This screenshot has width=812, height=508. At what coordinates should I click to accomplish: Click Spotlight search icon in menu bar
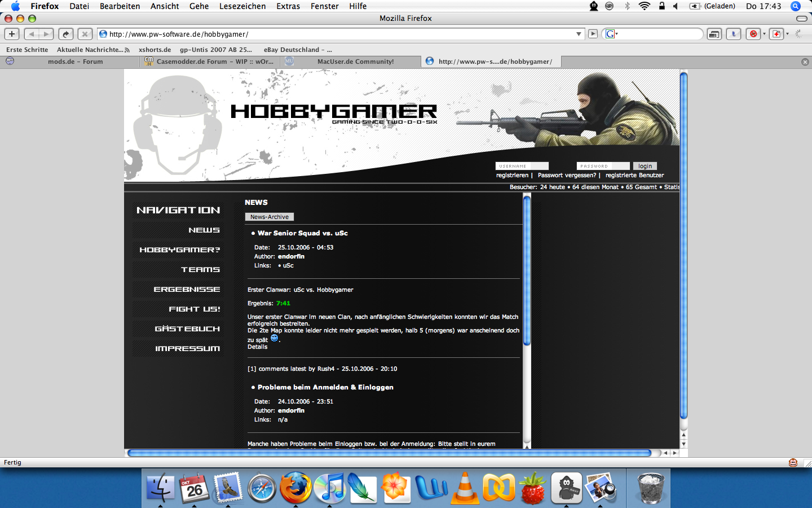click(x=796, y=6)
